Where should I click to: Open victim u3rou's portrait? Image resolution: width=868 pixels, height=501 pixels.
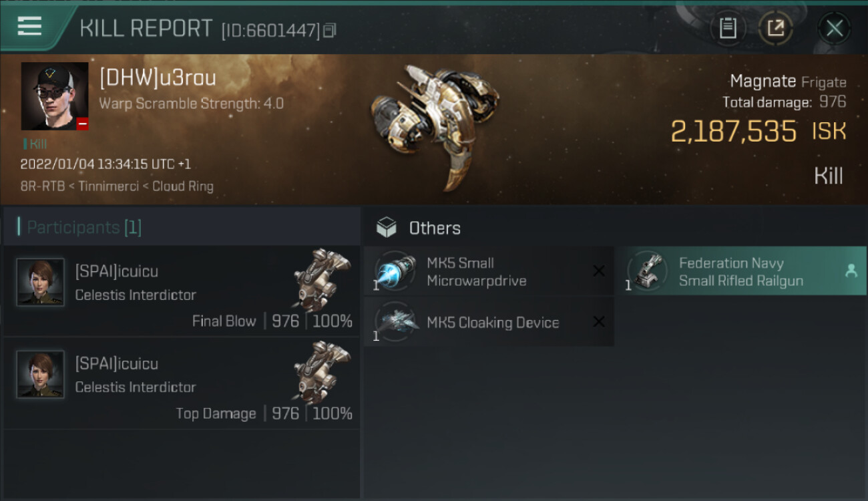[x=54, y=96]
